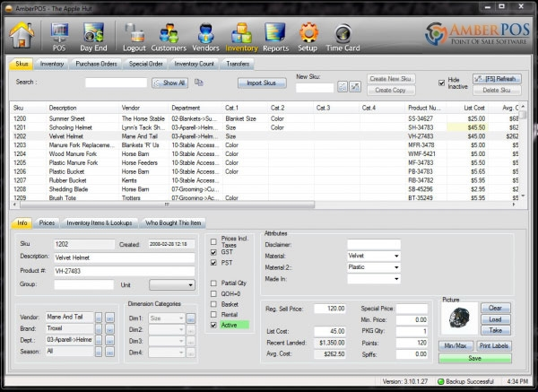The image size is (538, 392).
Task: Toggle the GST tax checkbox
Action: (x=213, y=253)
